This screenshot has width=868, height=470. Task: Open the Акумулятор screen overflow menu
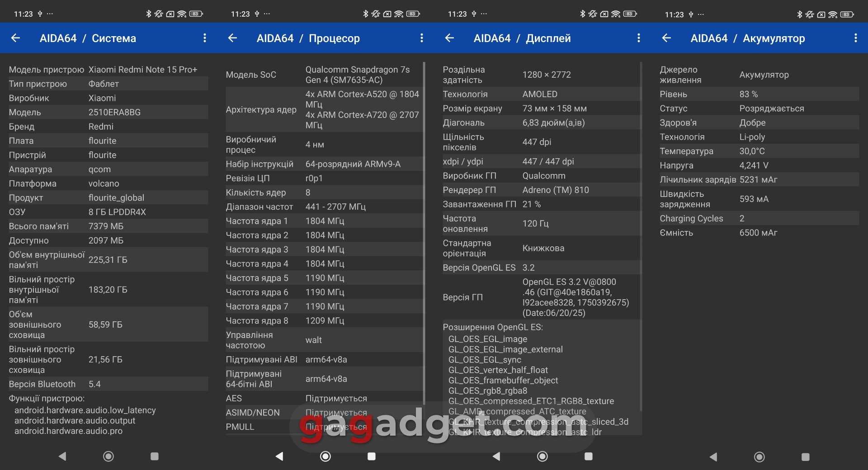pos(855,38)
